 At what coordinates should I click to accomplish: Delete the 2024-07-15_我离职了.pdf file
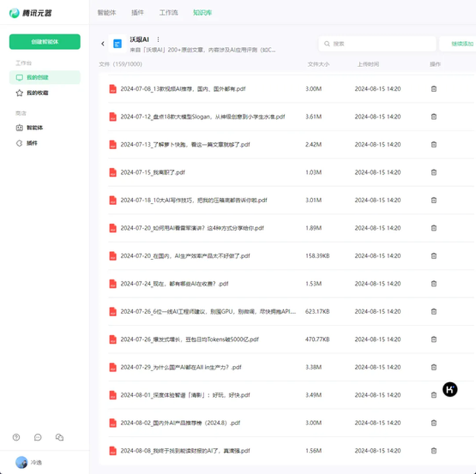pos(434,172)
